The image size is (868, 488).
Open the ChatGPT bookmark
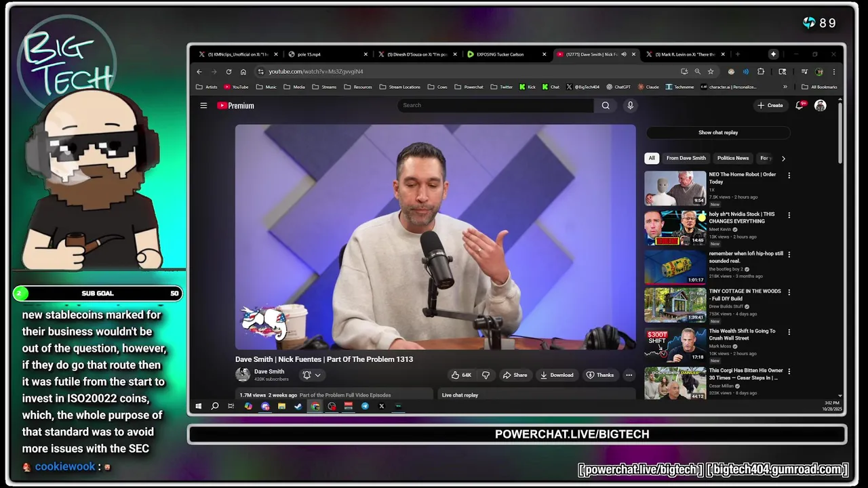point(618,87)
